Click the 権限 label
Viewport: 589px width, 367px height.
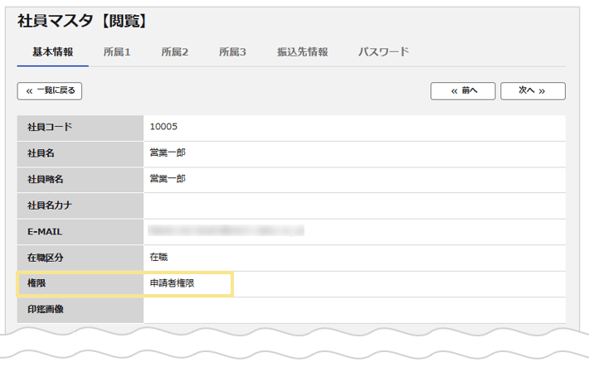click(36, 283)
